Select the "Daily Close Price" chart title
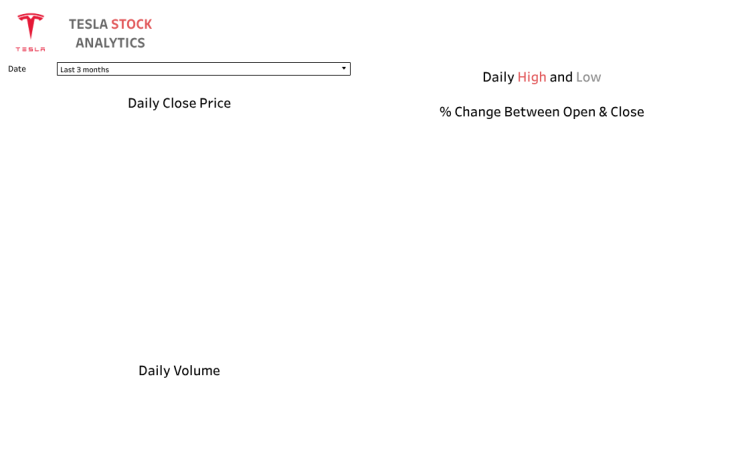The image size is (736, 454). tap(179, 103)
